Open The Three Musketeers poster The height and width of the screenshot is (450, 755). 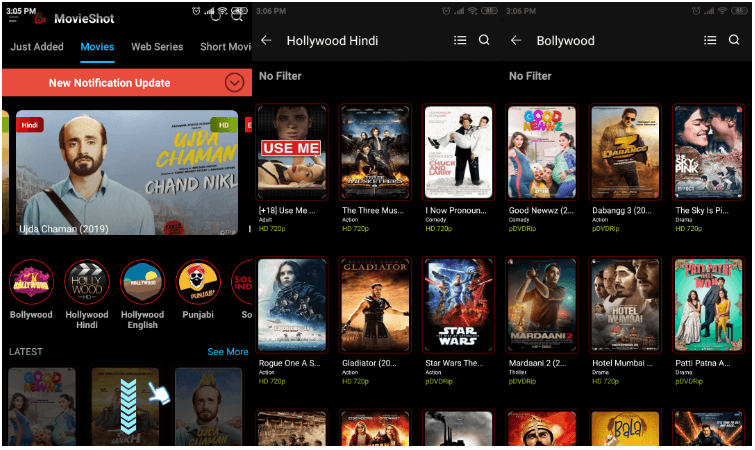pyautogui.click(x=375, y=152)
